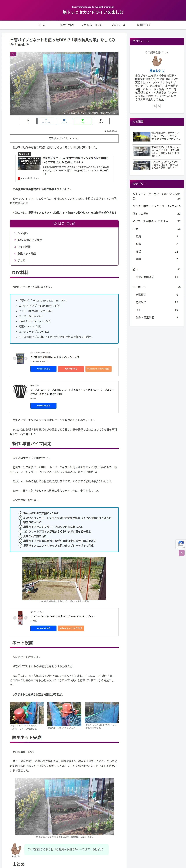Open the 登山 category
The height and width of the screenshot is (868, 186).
[157, 270]
